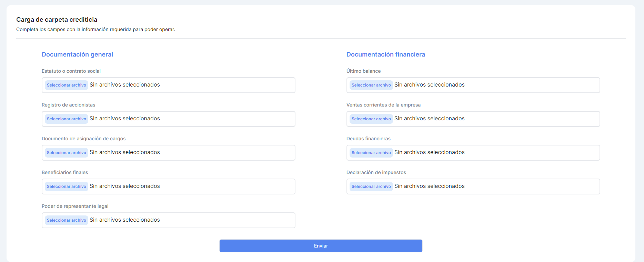Screen dimensions: 644x262
Task: Click the empty file status text under Beneficiarios finales
Action: point(125,186)
